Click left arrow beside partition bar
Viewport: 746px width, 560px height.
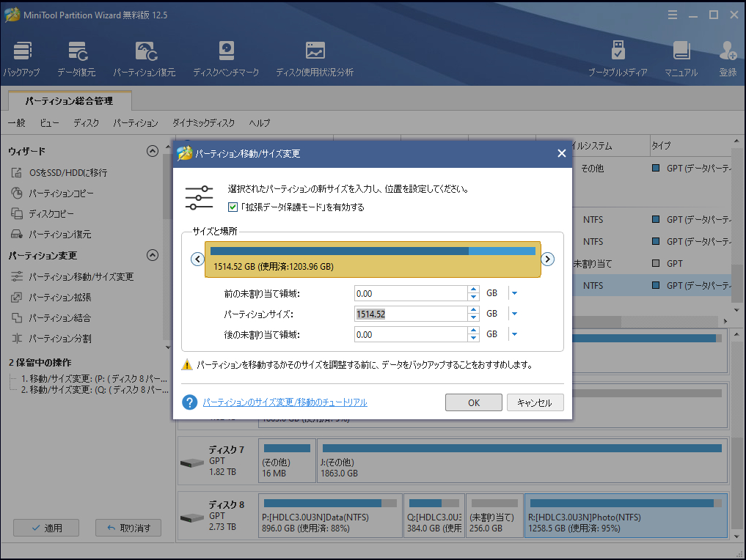click(x=197, y=259)
